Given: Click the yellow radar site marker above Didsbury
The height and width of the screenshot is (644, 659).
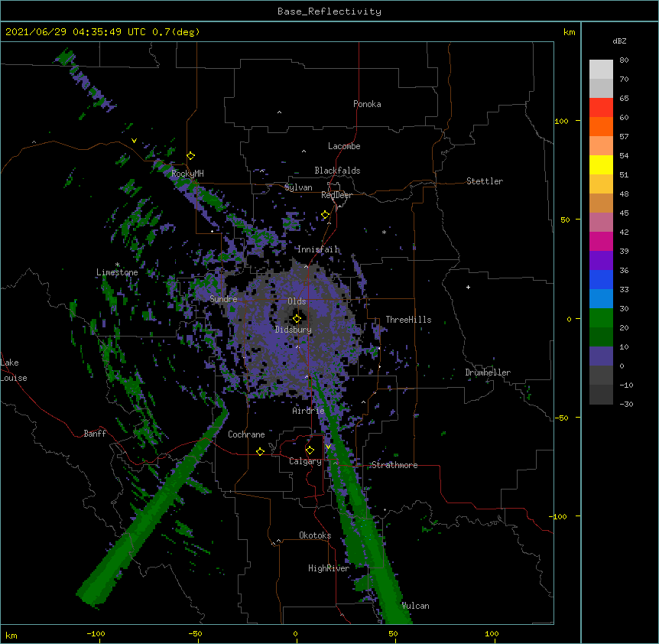Looking at the screenshot, I should point(297,319).
